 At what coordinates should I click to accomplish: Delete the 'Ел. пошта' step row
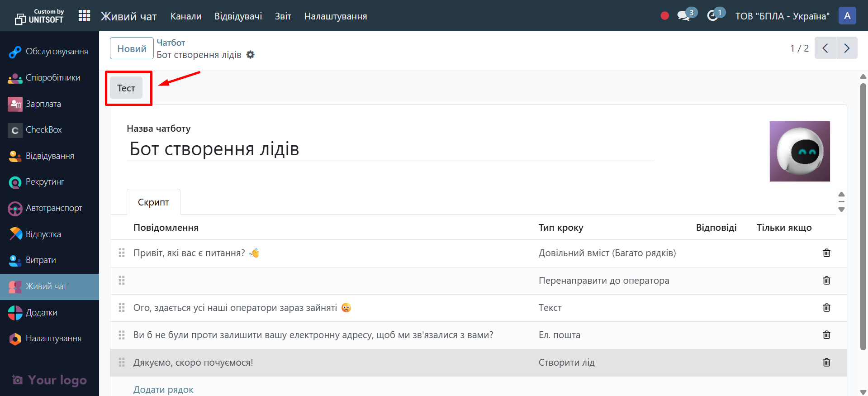[x=826, y=335]
